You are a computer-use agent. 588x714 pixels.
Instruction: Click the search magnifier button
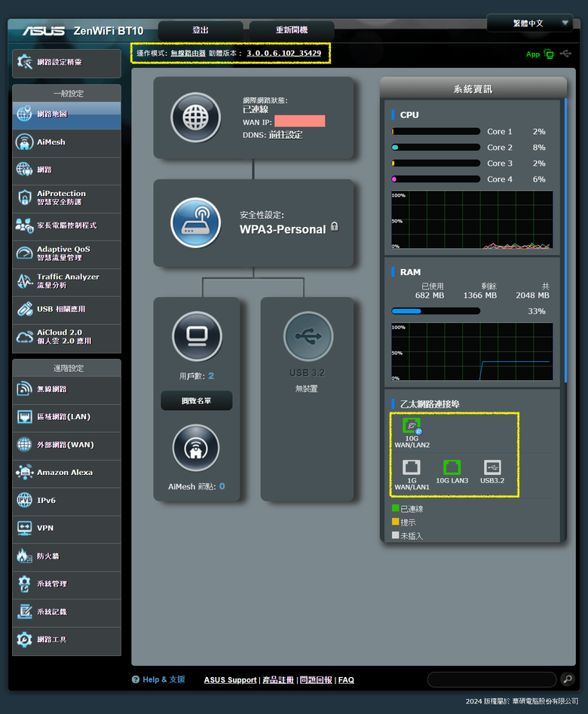click(x=568, y=679)
